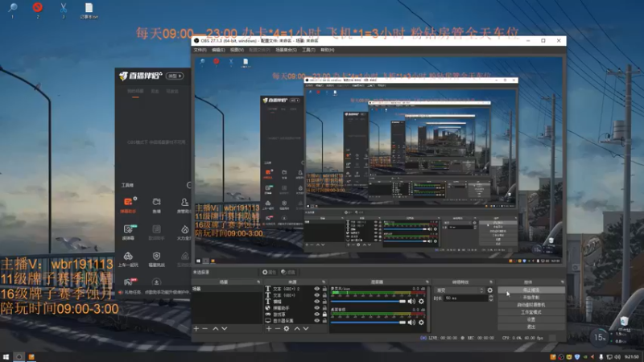
Task: Mute the 麦克风/Aux speaker icon
Action: (x=411, y=301)
